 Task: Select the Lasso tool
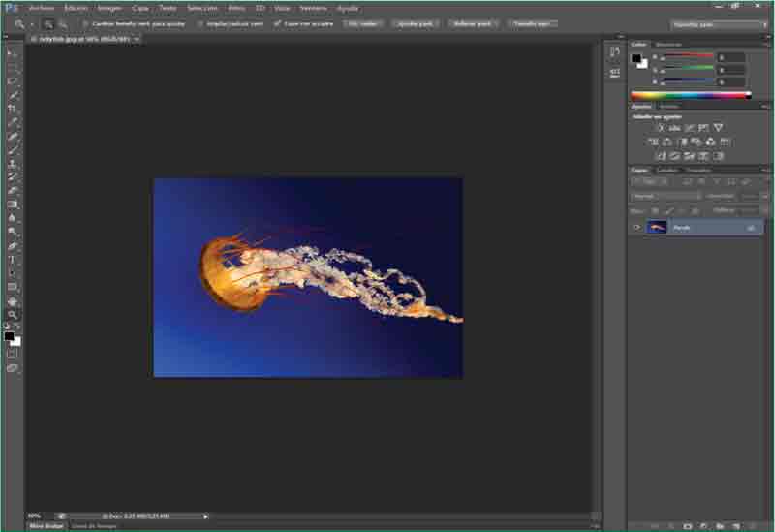point(13,81)
